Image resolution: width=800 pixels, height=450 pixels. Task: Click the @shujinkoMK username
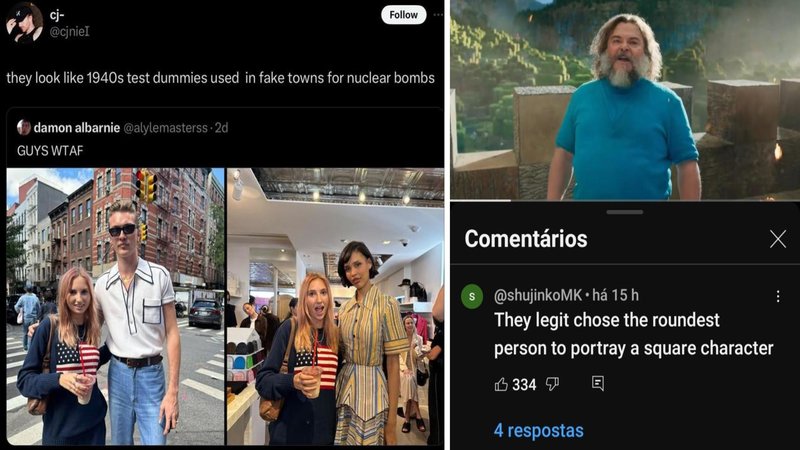(538, 295)
